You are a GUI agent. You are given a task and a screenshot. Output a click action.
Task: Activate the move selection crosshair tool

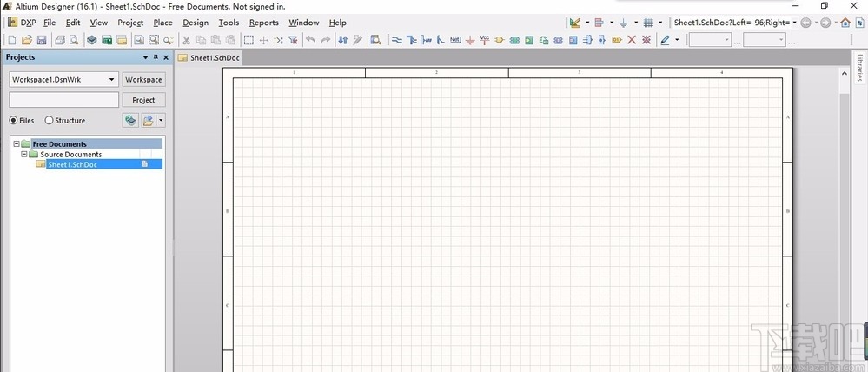tap(263, 40)
